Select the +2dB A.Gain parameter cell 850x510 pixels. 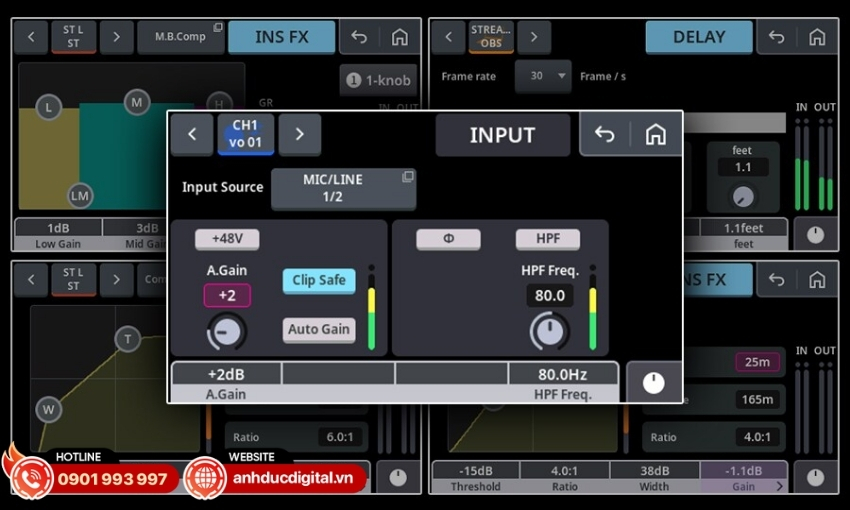point(226,383)
